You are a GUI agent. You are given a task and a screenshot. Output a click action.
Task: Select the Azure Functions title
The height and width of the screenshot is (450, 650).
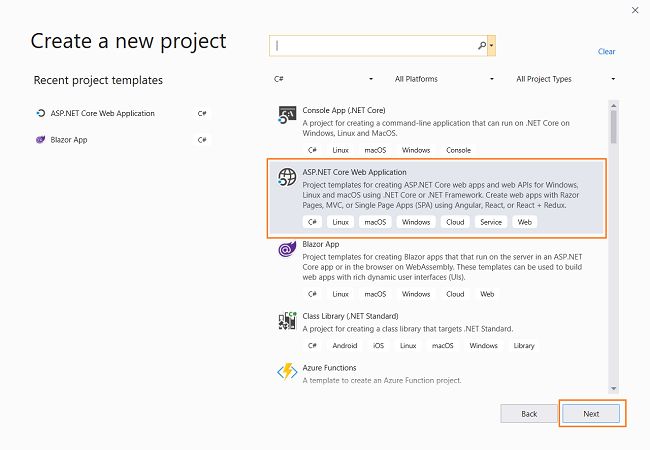pos(329,368)
